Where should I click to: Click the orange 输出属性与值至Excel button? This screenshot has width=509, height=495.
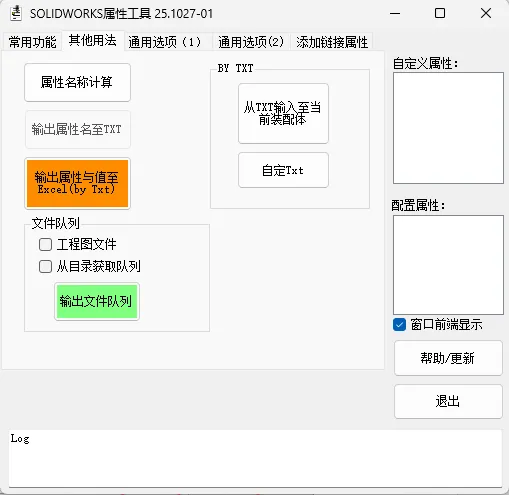pyautogui.click(x=77, y=183)
